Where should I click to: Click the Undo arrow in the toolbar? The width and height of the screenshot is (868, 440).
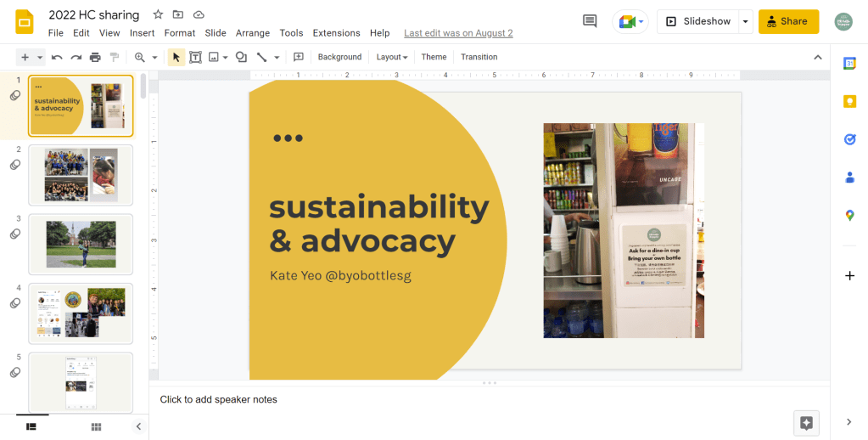(57, 57)
